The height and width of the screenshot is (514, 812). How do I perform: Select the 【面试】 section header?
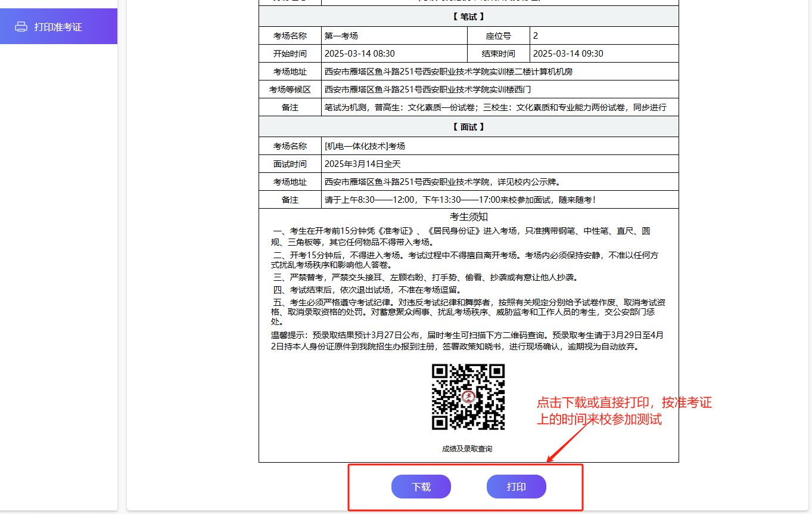[468, 127]
